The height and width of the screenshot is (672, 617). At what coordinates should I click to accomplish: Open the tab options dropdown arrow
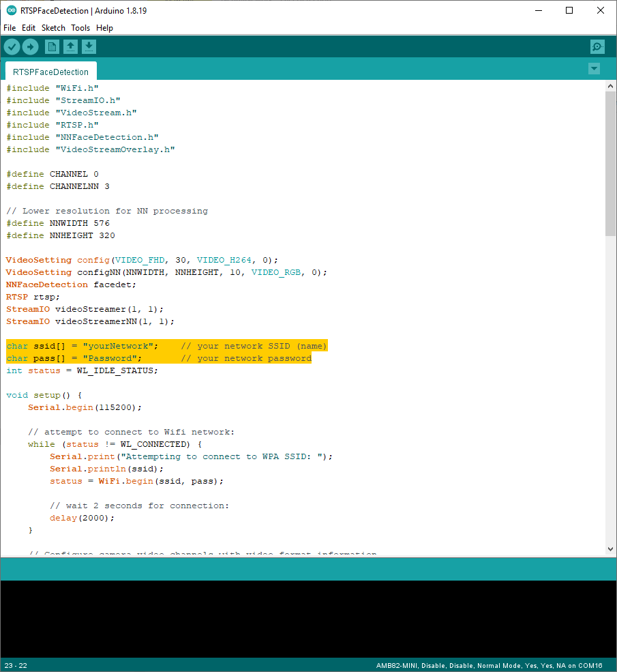[x=594, y=69]
